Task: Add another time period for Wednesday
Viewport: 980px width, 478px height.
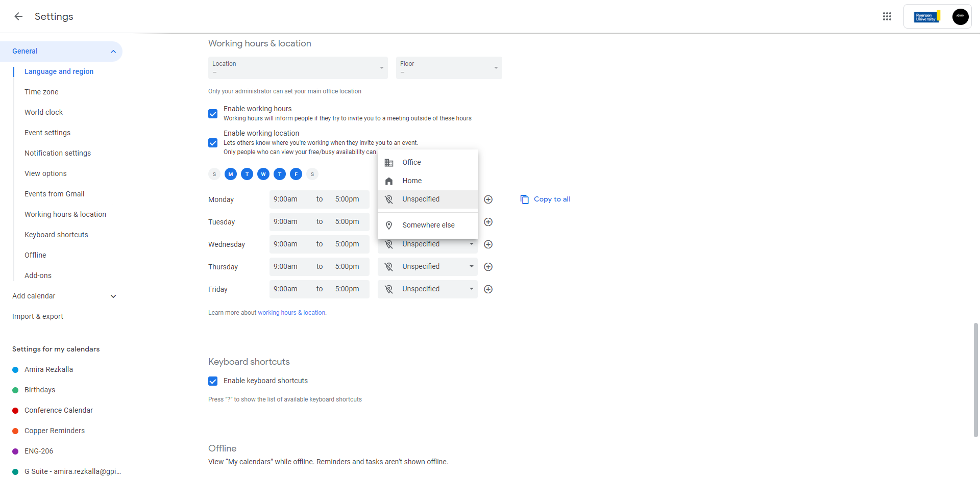Action: click(x=488, y=244)
